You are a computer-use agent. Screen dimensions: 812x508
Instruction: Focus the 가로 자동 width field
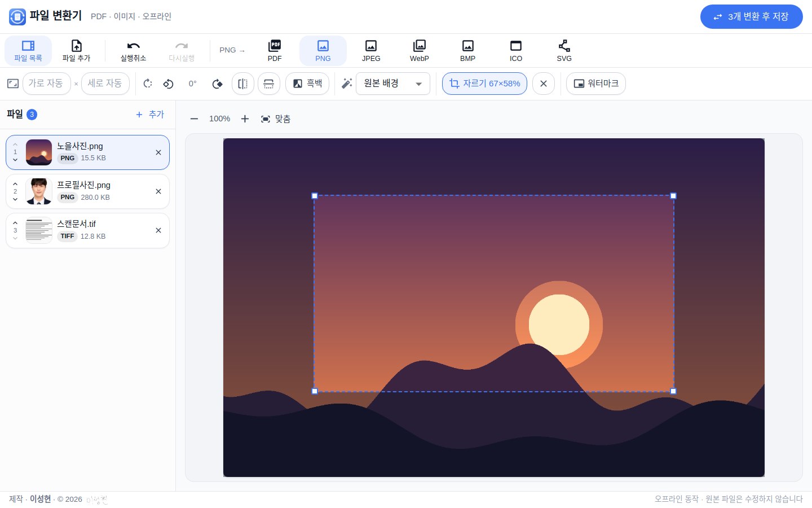point(46,84)
